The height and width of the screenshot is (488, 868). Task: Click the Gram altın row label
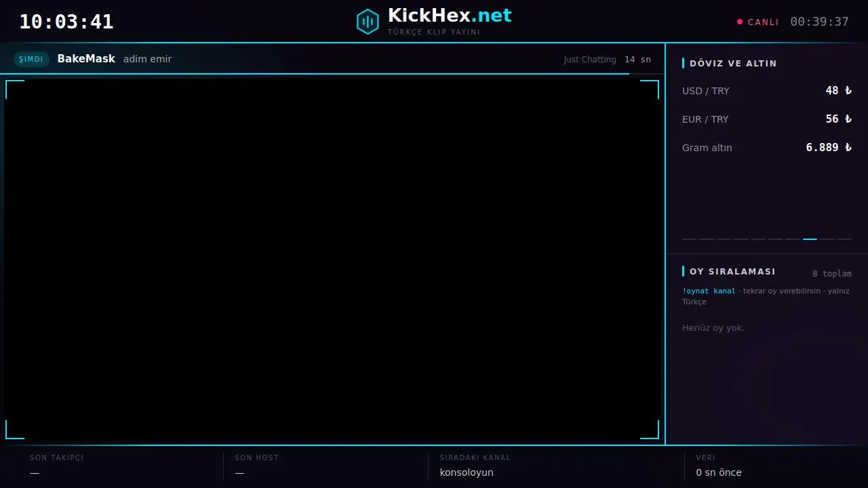click(707, 148)
